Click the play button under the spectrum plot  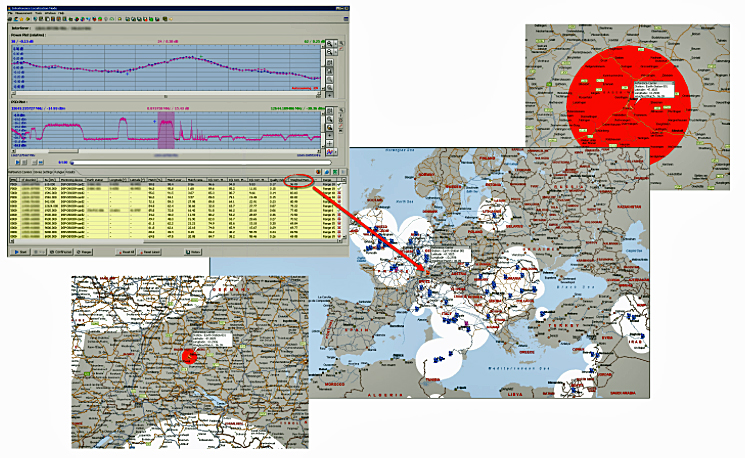tap(18, 162)
